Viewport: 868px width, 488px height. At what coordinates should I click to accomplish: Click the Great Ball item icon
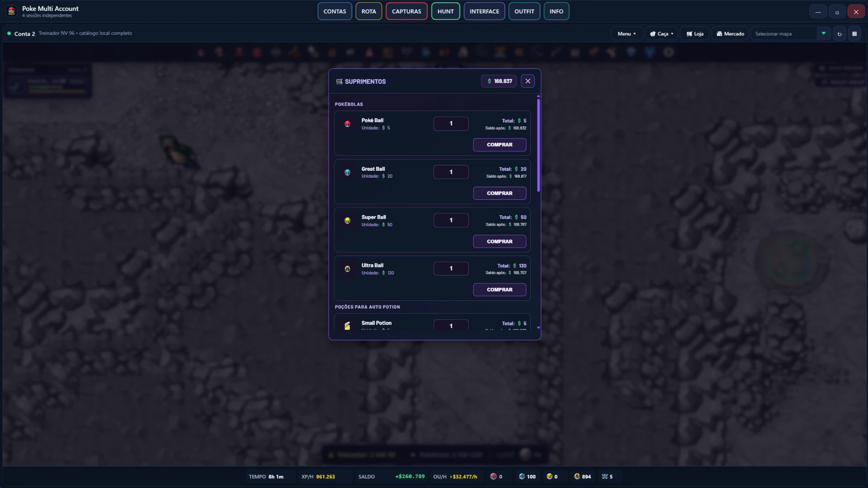pos(347,172)
